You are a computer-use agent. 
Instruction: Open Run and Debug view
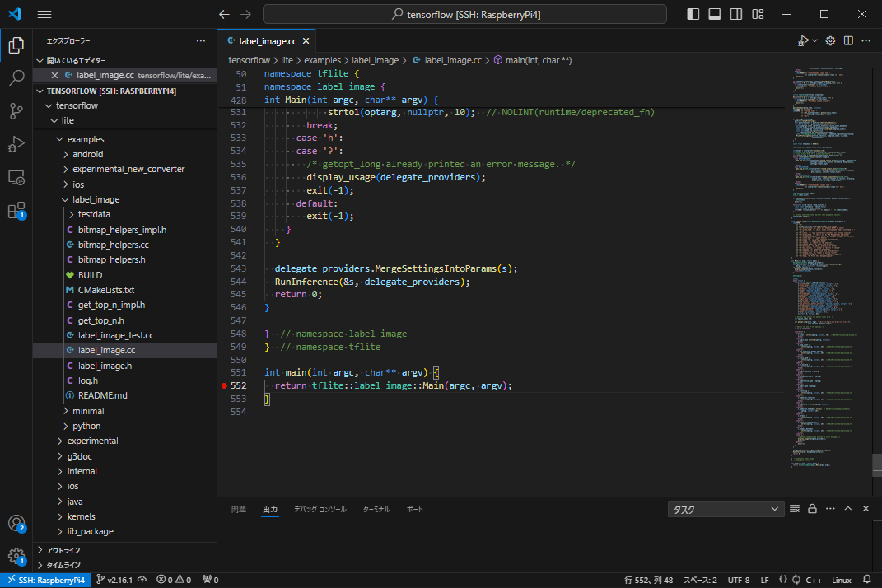tap(16, 145)
